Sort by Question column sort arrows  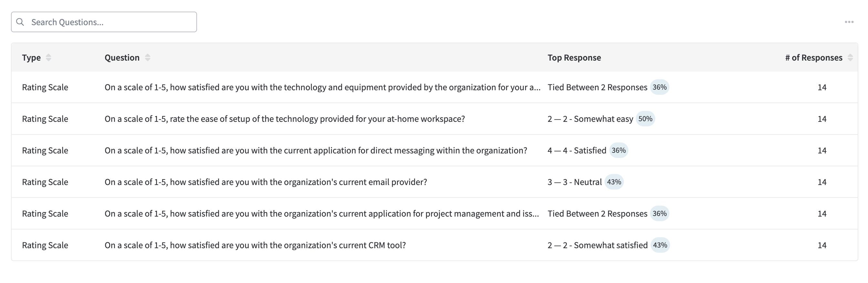[148, 58]
